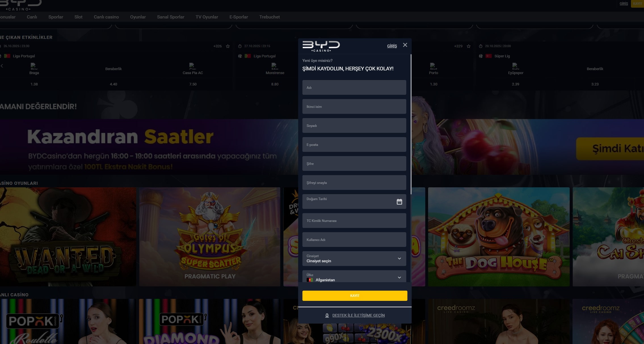This screenshot has width=644, height=344.
Task: Focus the Şifre password field
Action: click(354, 163)
